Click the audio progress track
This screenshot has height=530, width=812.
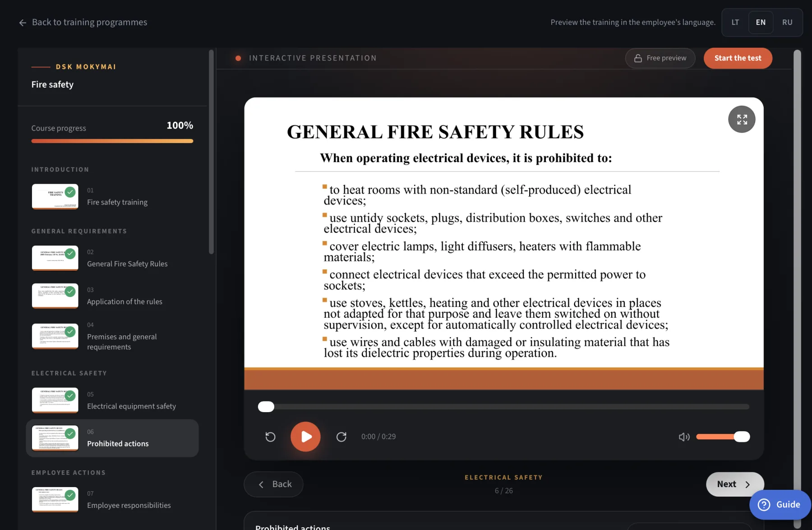point(503,407)
